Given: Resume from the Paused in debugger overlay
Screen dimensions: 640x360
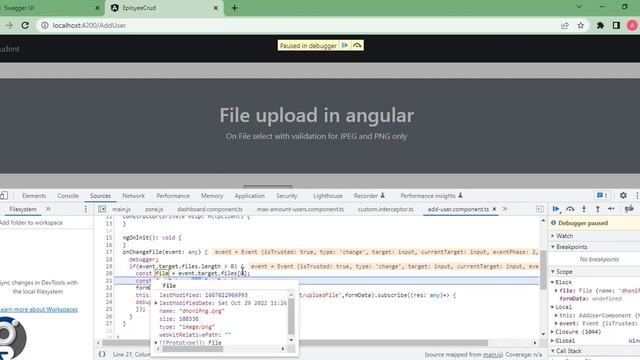Looking at the screenshot, I should [x=345, y=45].
